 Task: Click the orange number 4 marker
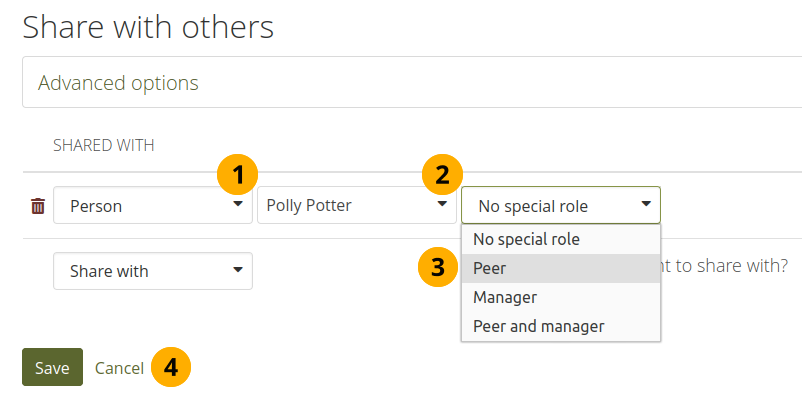(171, 367)
